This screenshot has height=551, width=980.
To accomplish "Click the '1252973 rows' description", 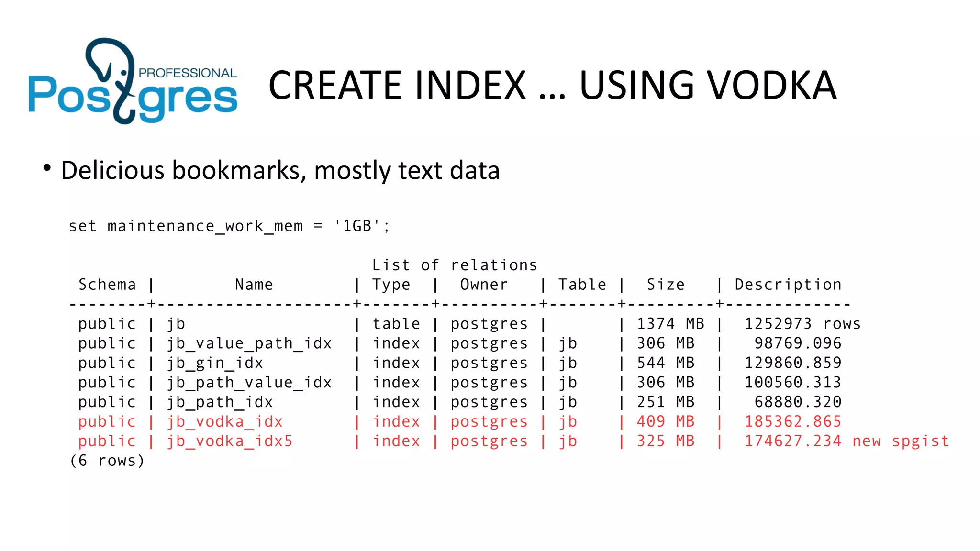I will pos(802,324).
